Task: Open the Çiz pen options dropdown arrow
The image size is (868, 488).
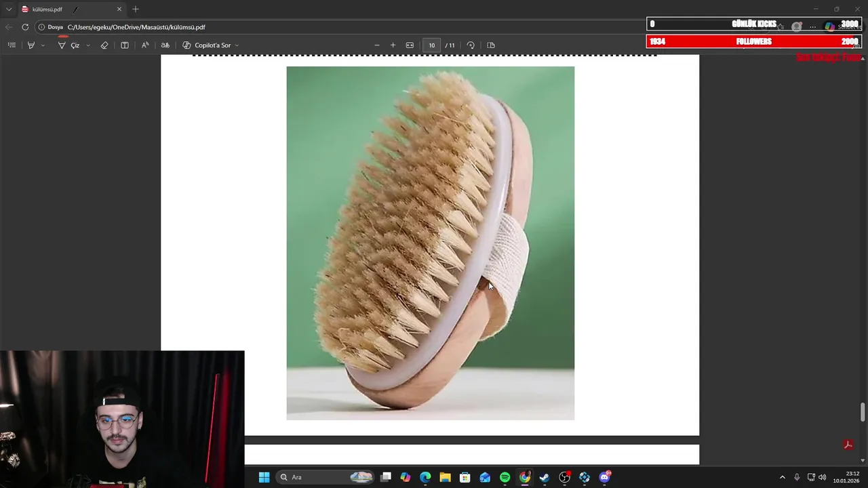Action: (x=88, y=45)
